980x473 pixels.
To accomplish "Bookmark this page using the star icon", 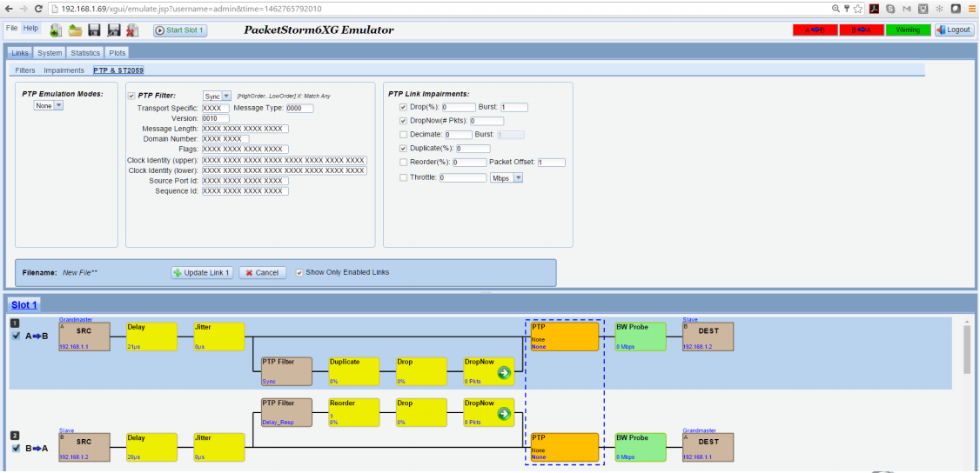I will pyautogui.click(x=858, y=9).
